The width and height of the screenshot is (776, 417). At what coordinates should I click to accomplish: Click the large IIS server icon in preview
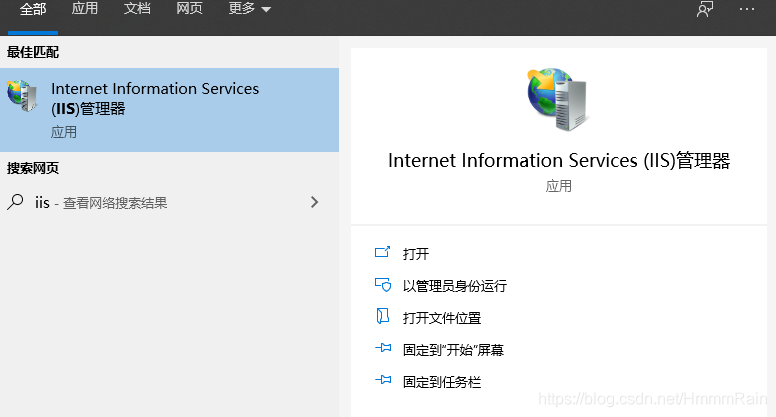(x=558, y=99)
